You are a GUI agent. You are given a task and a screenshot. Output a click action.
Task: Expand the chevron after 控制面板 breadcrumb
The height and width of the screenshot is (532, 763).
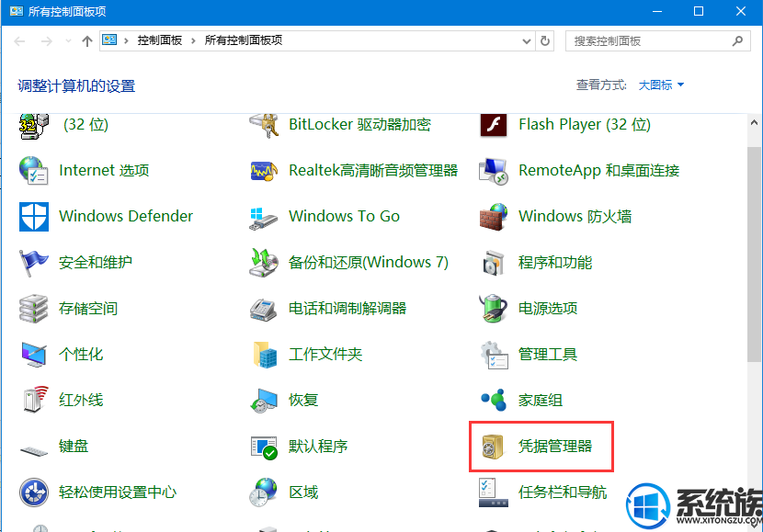tap(193, 40)
